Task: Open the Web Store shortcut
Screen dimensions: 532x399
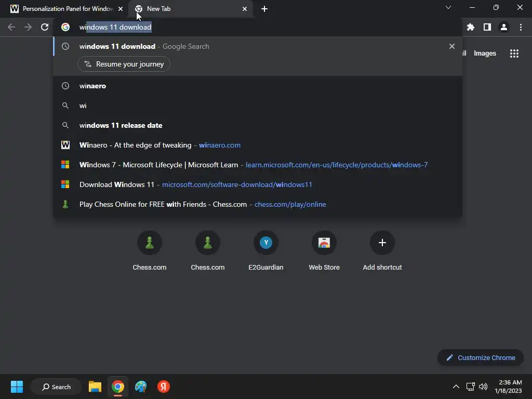Action: [x=324, y=250]
